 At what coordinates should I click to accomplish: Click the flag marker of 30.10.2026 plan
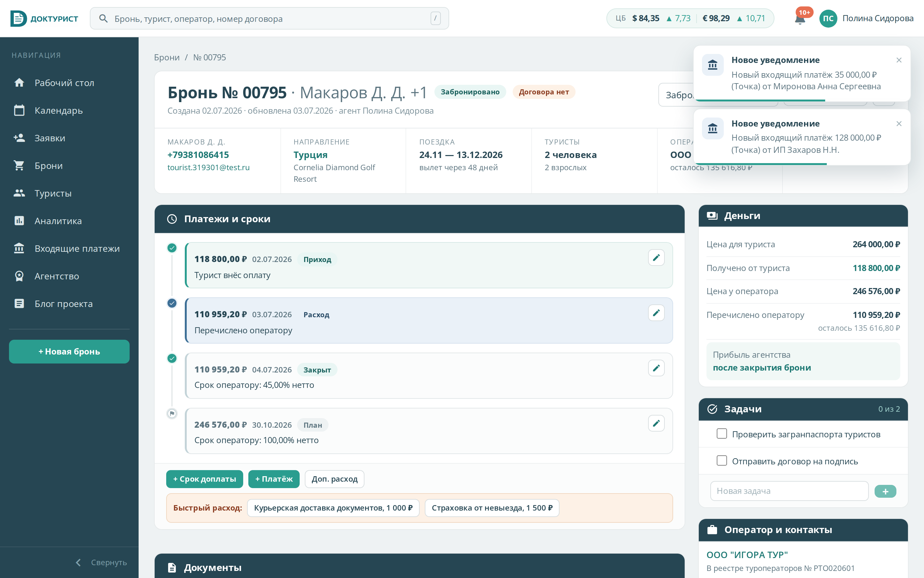[172, 413]
